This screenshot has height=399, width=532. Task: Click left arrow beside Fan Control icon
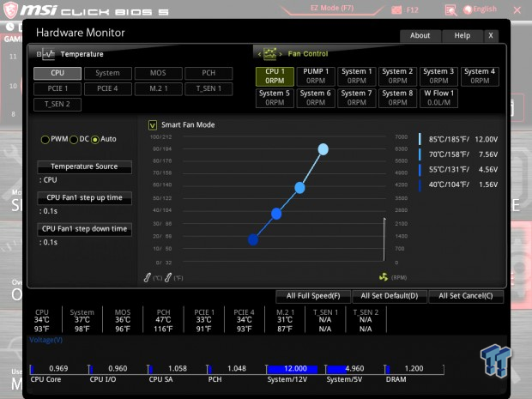pyautogui.click(x=259, y=54)
